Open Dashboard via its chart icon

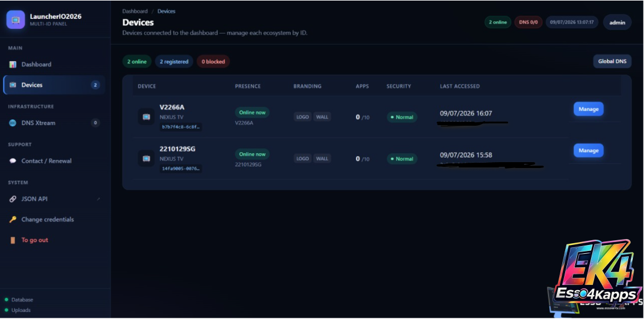pyautogui.click(x=13, y=65)
